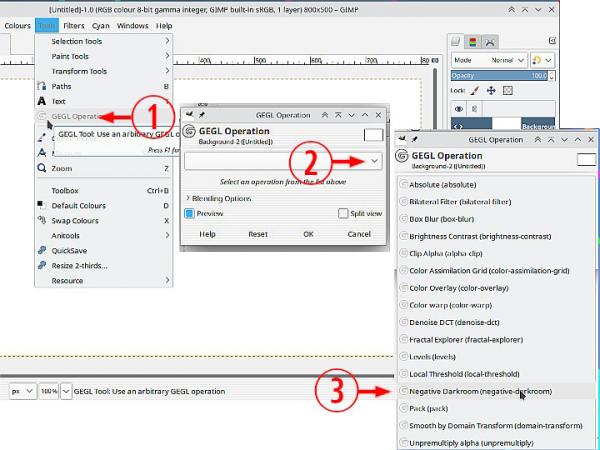Select Color Overlay (color-overlay)
Screen dimensions: 600x450
tap(497, 288)
